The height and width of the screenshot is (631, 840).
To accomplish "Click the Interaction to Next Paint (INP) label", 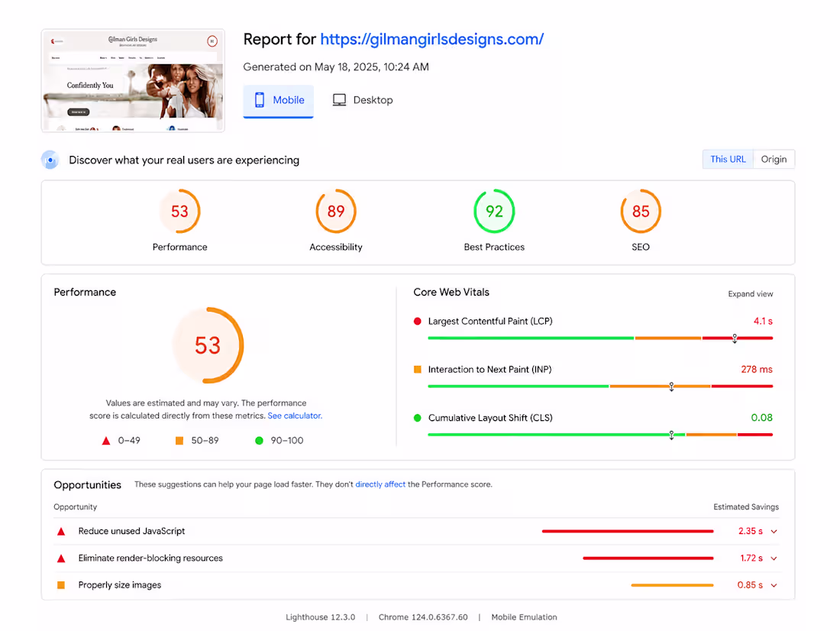I will point(489,370).
